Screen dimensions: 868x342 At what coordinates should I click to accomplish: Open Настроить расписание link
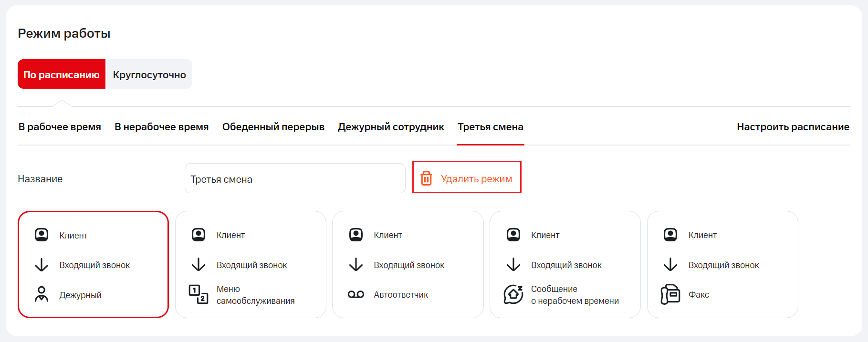[x=793, y=127]
